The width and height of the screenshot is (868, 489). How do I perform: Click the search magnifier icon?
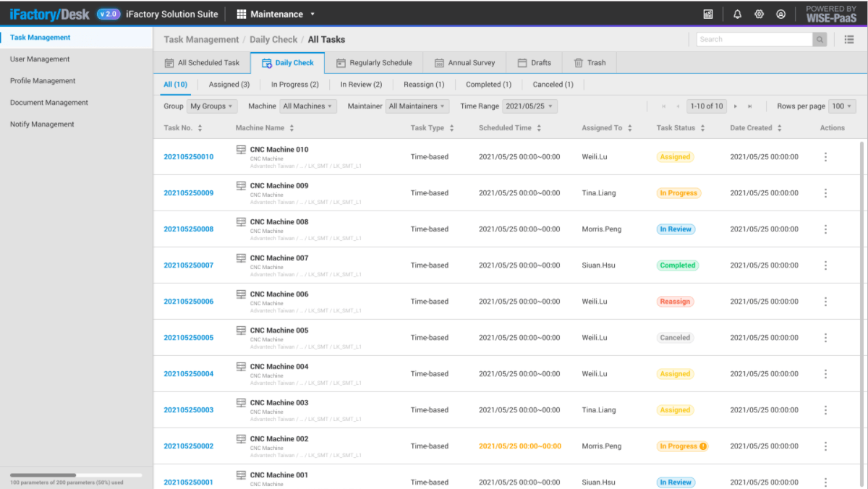point(820,40)
